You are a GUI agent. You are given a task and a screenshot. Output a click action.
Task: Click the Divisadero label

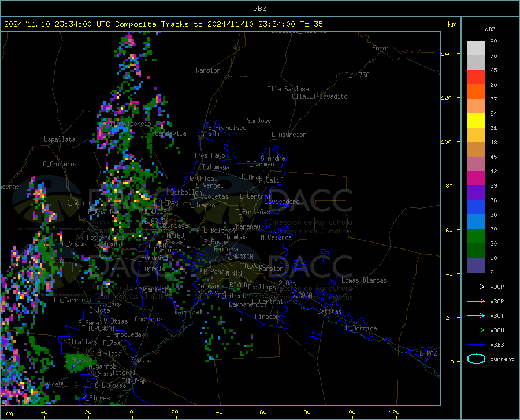click(282, 202)
